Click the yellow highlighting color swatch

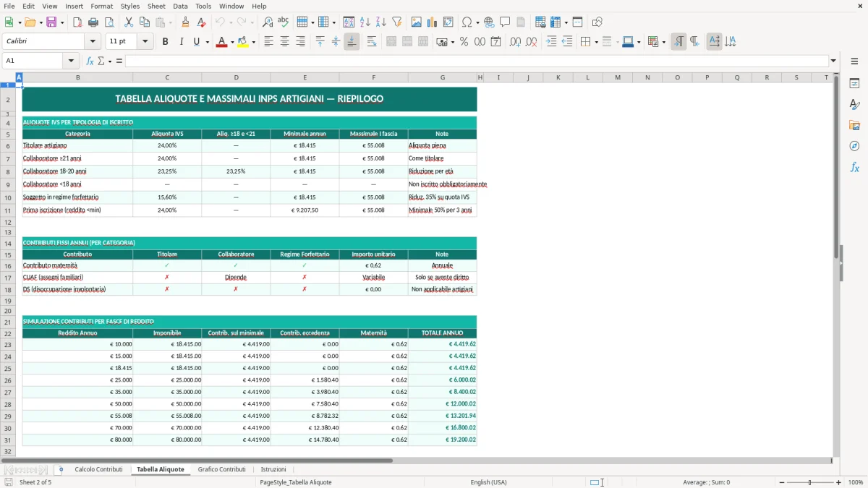click(243, 42)
